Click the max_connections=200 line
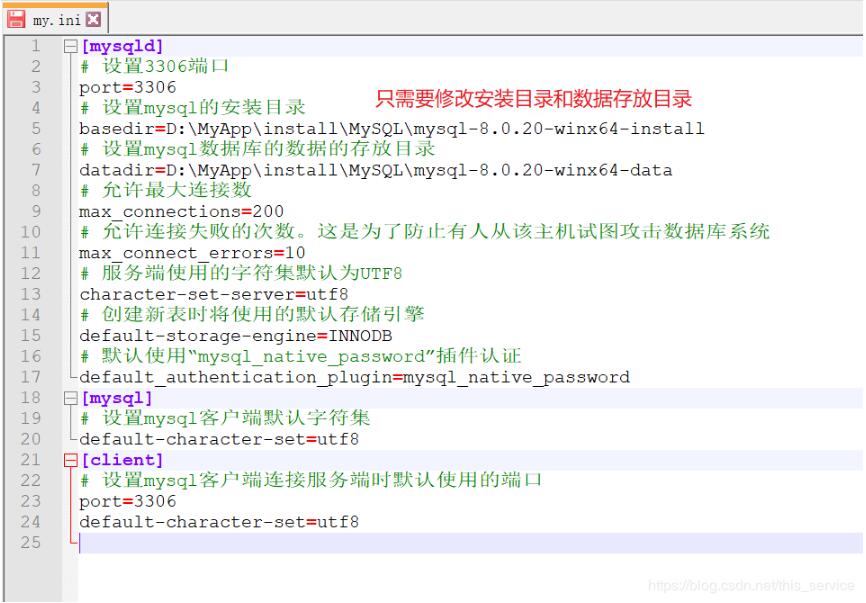This screenshot has height=603, width=866. click(x=181, y=211)
